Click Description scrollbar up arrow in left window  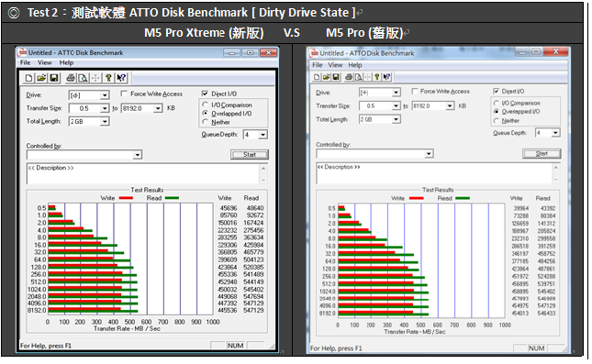263,168
